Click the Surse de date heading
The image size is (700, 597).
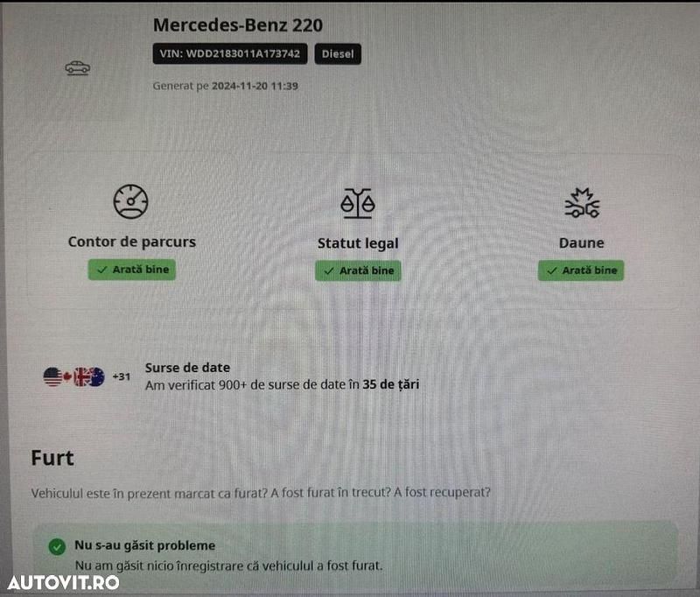(x=187, y=368)
